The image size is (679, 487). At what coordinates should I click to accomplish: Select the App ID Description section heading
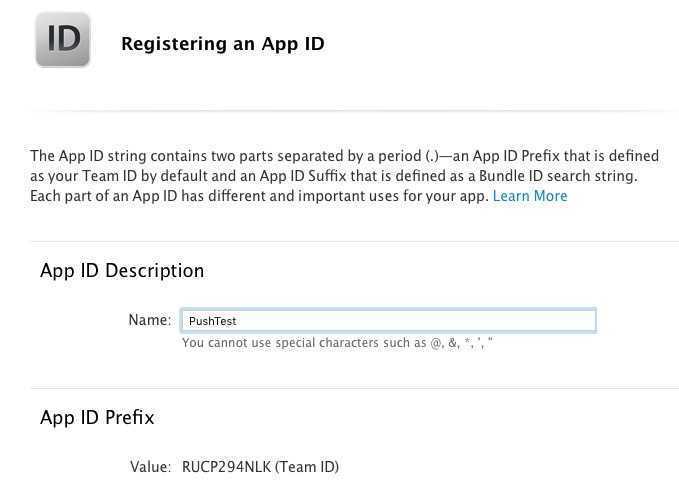[122, 271]
